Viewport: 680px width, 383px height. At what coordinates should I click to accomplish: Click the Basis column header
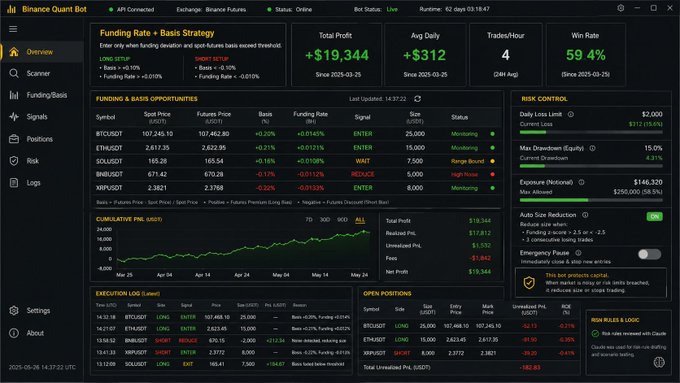pyautogui.click(x=265, y=117)
